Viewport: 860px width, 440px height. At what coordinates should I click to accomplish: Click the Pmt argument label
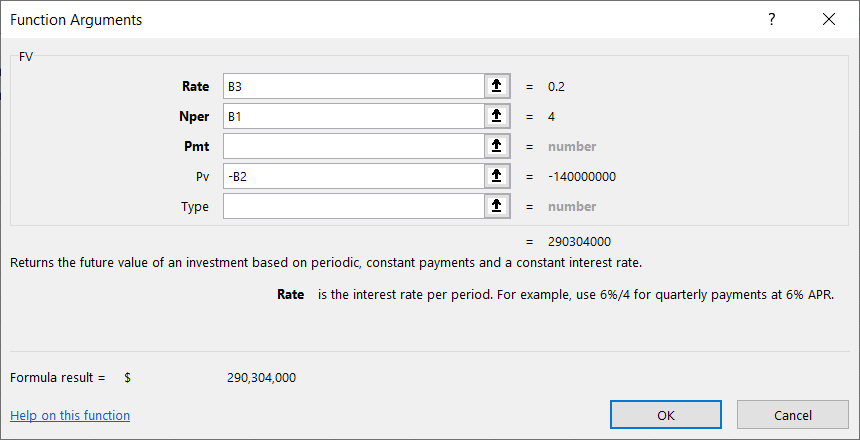tap(196, 146)
